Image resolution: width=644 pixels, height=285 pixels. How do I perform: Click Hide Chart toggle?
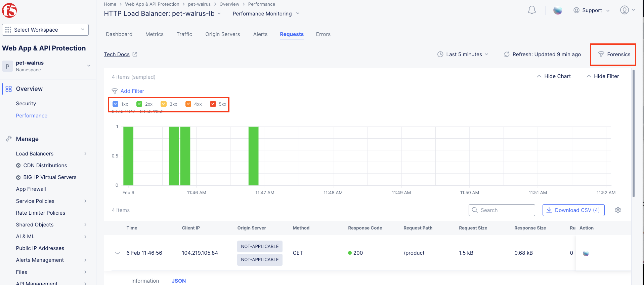pyautogui.click(x=554, y=76)
